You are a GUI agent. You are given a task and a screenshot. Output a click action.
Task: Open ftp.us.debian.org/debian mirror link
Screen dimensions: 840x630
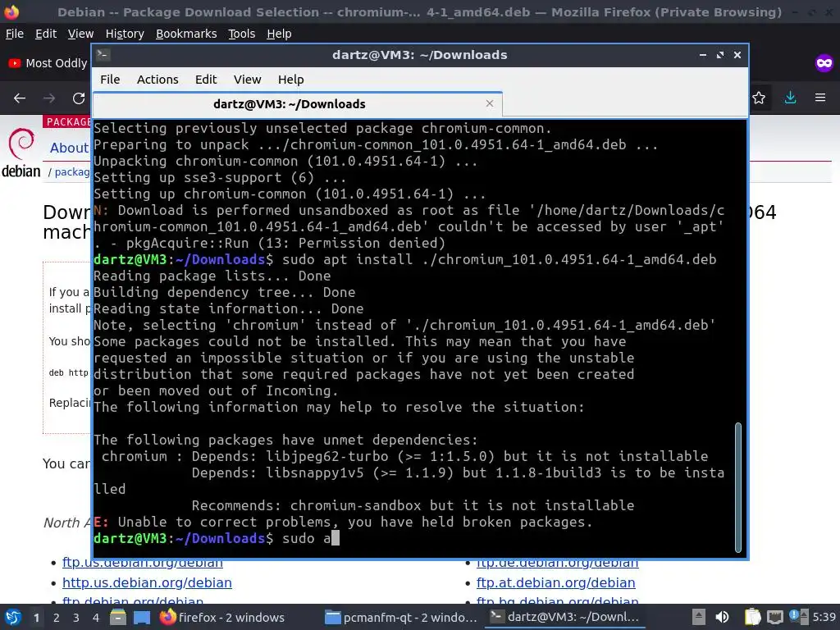tap(143, 563)
